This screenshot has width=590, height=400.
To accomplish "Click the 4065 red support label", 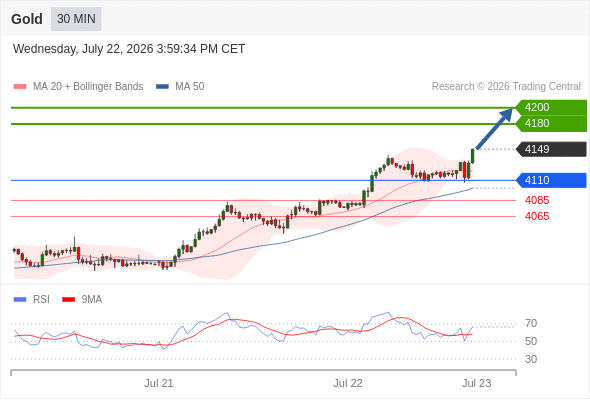I will coord(537,216).
